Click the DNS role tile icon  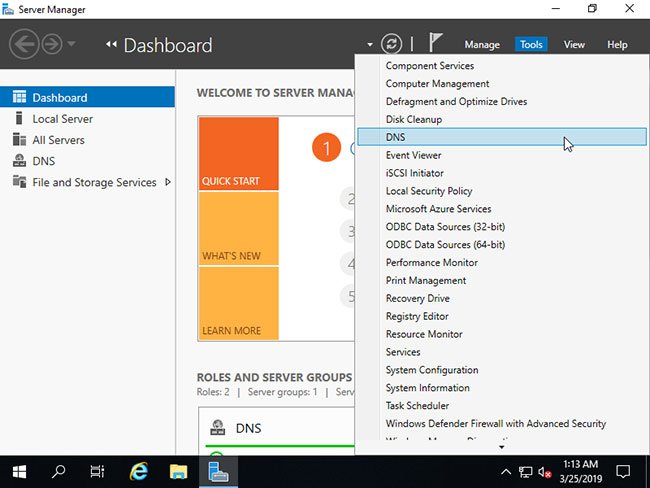pos(218,427)
